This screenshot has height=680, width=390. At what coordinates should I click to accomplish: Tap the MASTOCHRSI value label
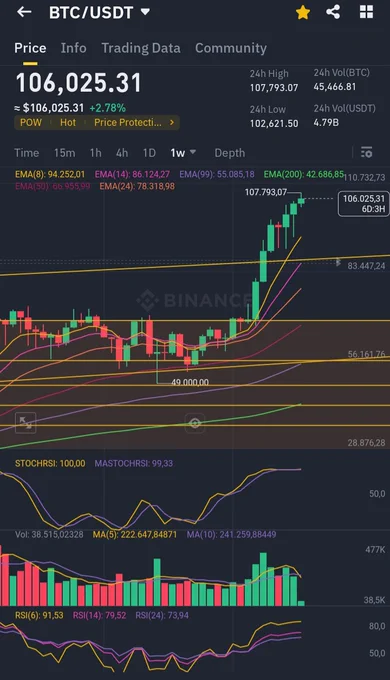tap(134, 464)
